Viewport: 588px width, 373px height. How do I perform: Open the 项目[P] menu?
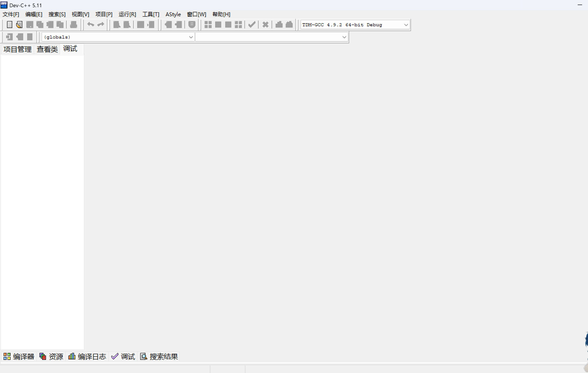pyautogui.click(x=104, y=14)
